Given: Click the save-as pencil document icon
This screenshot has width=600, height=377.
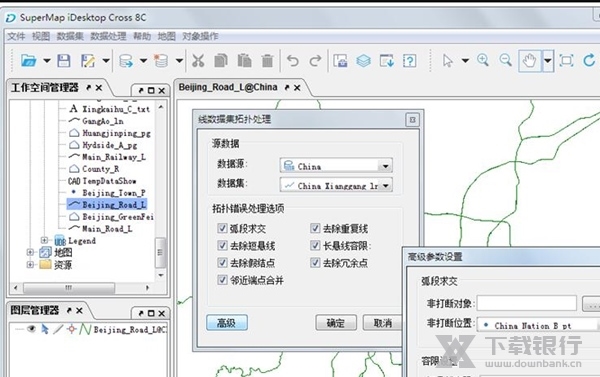Looking at the screenshot, I should click(88, 60).
